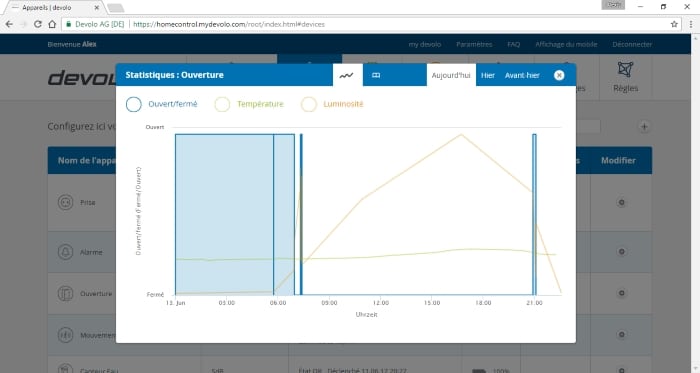Open a new browser tab
700x373 pixels.
pyautogui.click(x=115, y=8)
